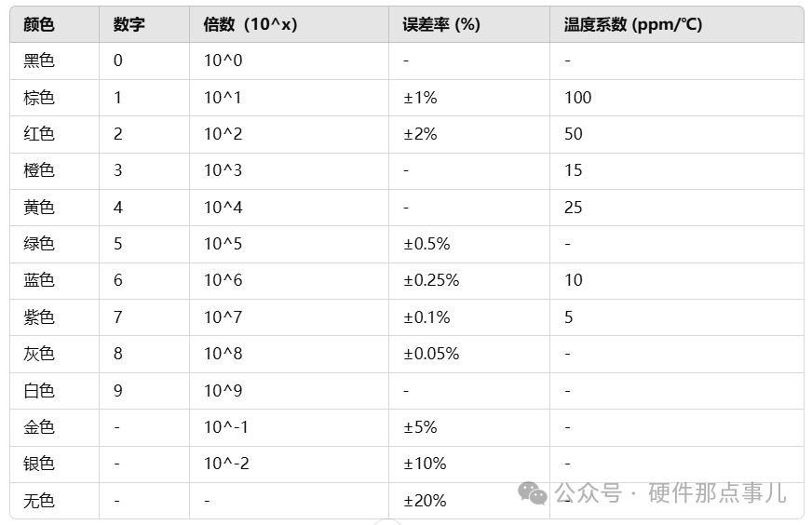Click the 公众号 · 硬件那点事儿 watermark text
The width and height of the screenshot is (812, 525).
click(x=670, y=492)
